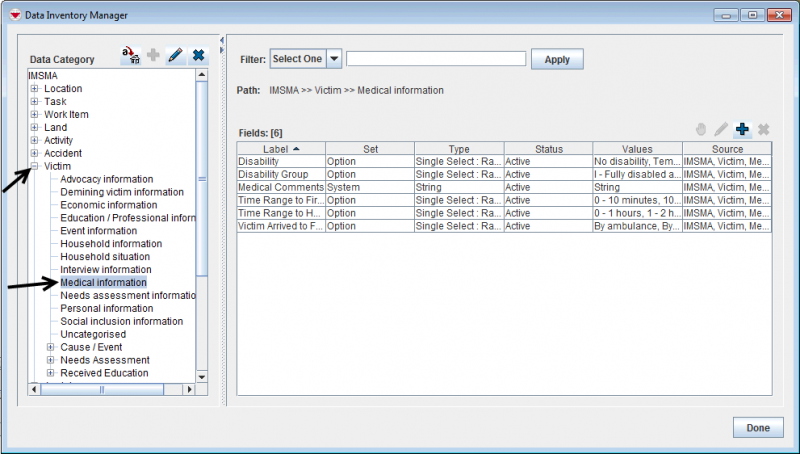Click the Done button

click(758, 428)
